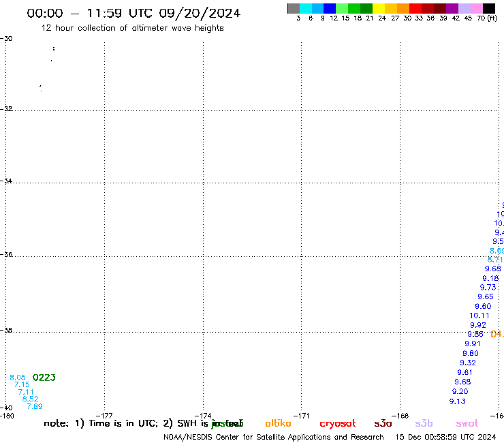Click the 'cryosat' satellite legend label
The width and height of the screenshot is (504, 443).
338,424
